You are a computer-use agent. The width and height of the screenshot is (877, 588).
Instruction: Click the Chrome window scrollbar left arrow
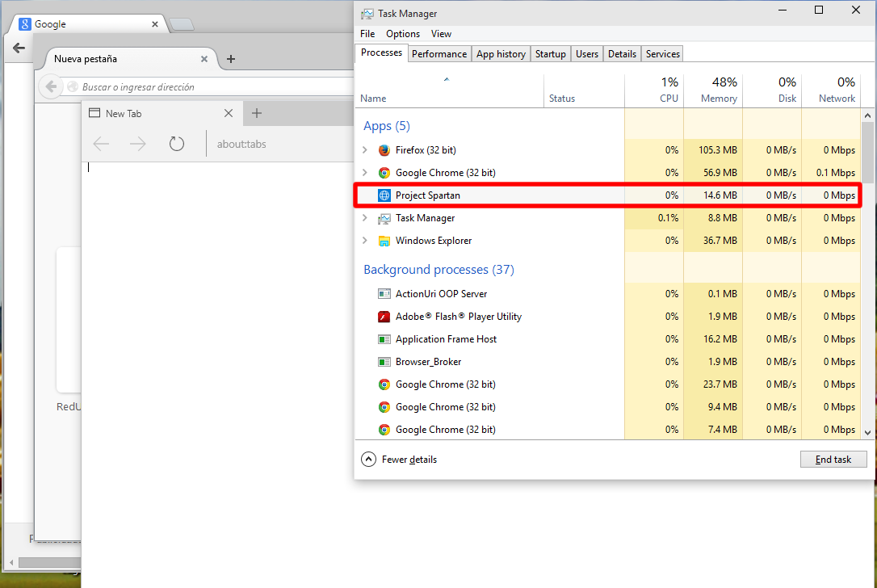click(11, 561)
